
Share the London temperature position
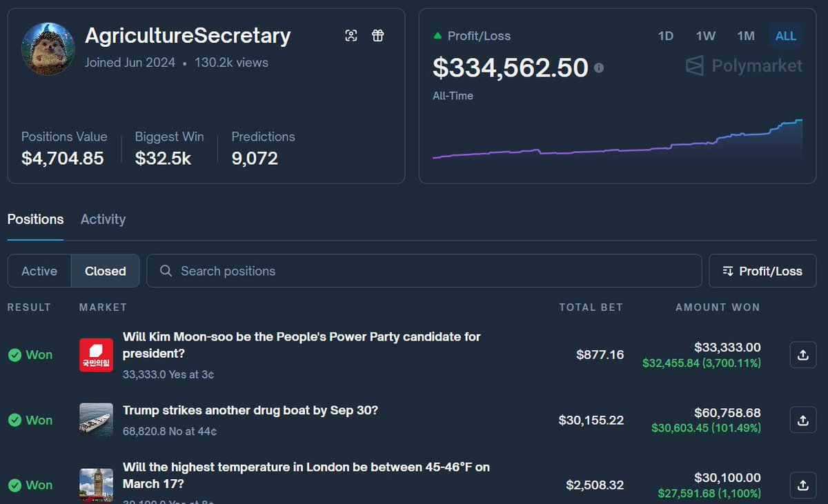pyautogui.click(x=802, y=485)
